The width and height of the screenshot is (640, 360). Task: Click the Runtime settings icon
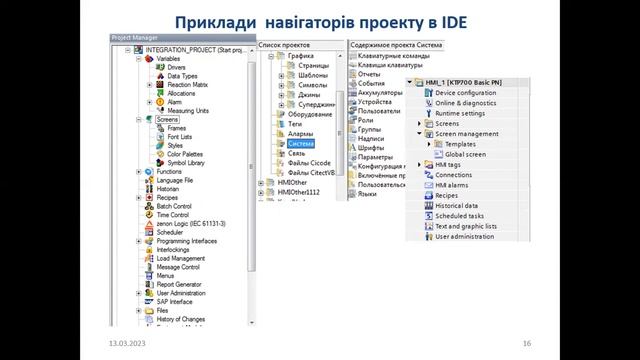pos(429,113)
